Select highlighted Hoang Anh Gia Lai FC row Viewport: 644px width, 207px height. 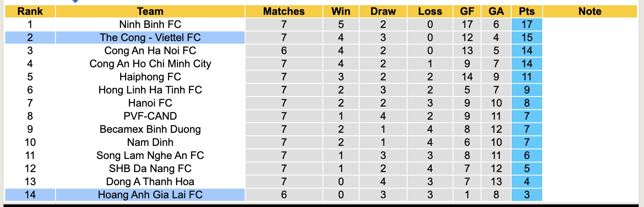150,195
